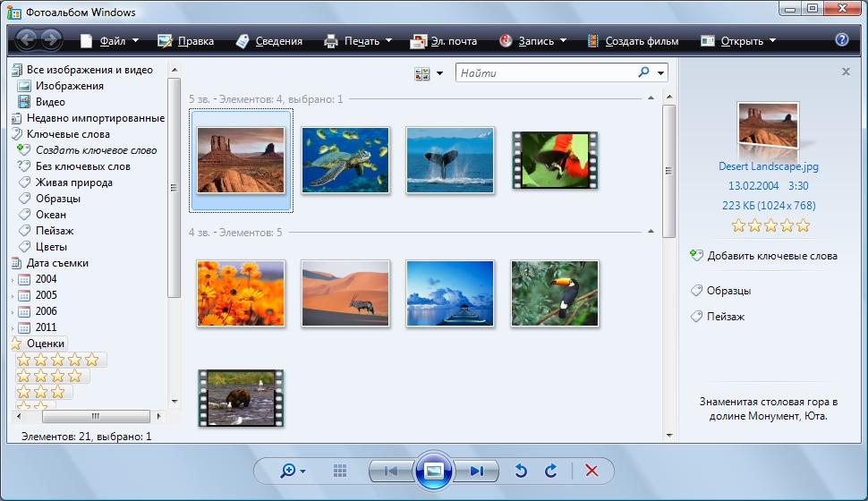The width and height of the screenshot is (868, 501).
Task: Open the Открыть dropdown menu
Action: click(x=738, y=41)
